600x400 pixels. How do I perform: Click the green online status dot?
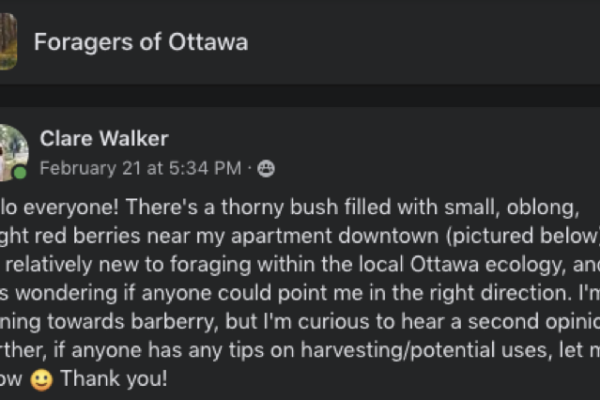pyautogui.click(x=19, y=173)
